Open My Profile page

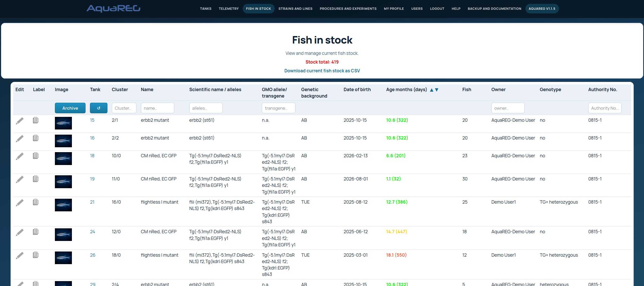(x=394, y=9)
